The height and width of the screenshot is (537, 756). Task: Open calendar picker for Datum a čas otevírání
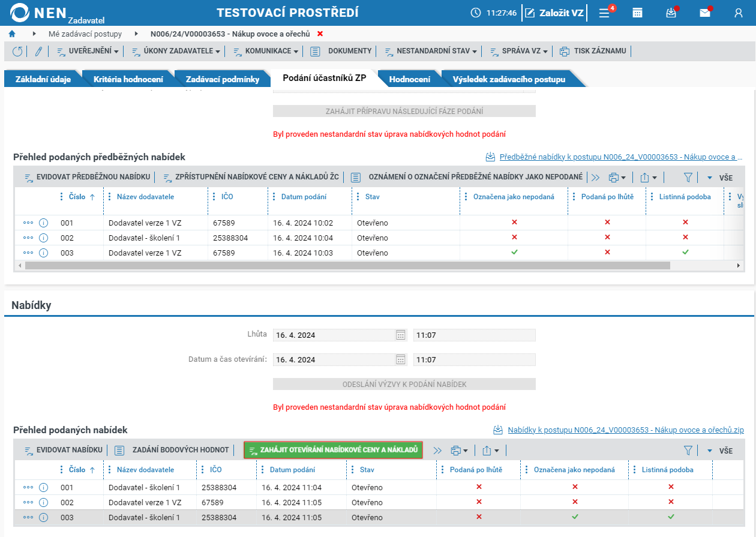tap(401, 360)
